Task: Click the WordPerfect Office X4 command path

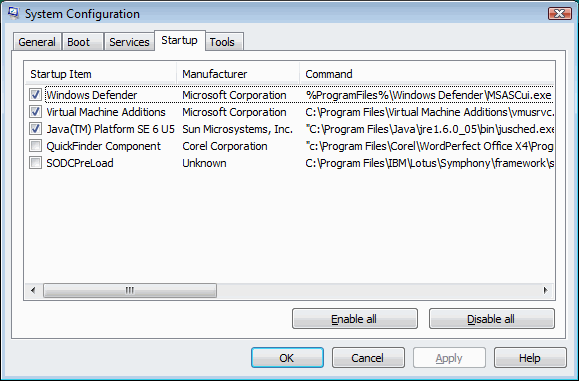Action: [429, 146]
